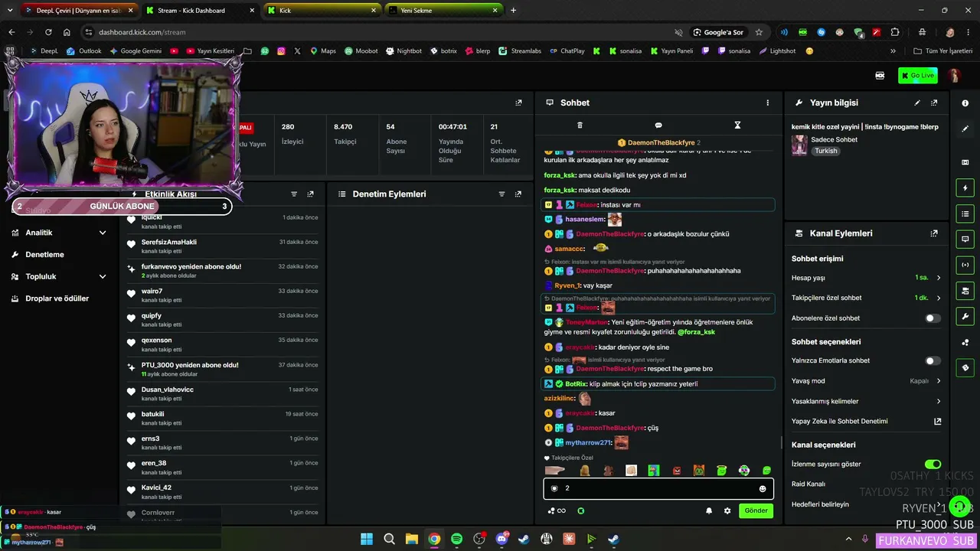
Task: Filter the Denetim Eylemleri list
Action: point(501,194)
